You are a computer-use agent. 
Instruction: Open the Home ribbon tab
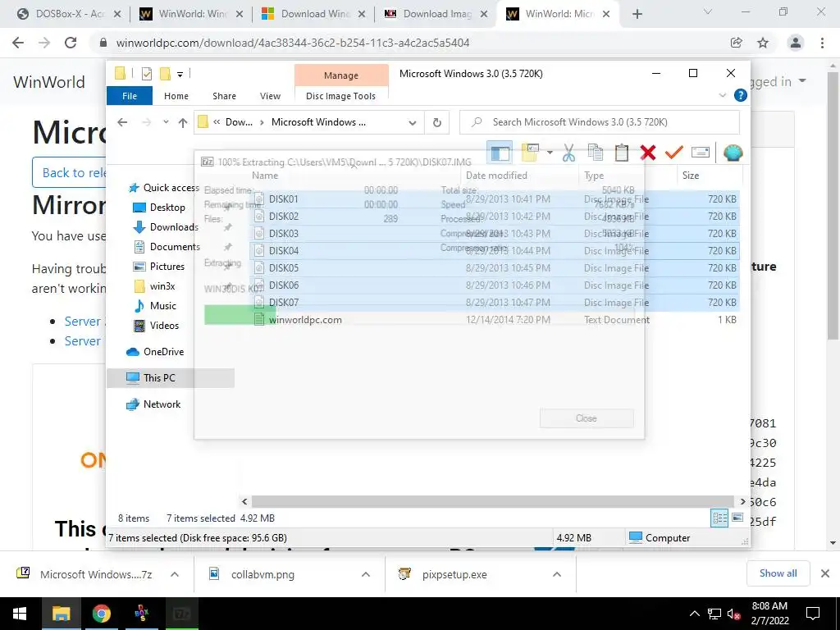click(x=176, y=96)
